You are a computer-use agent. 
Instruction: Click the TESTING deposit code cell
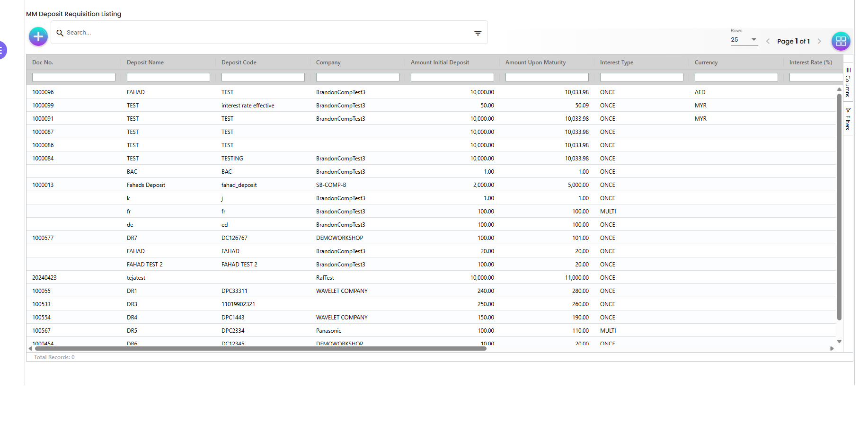tap(232, 159)
